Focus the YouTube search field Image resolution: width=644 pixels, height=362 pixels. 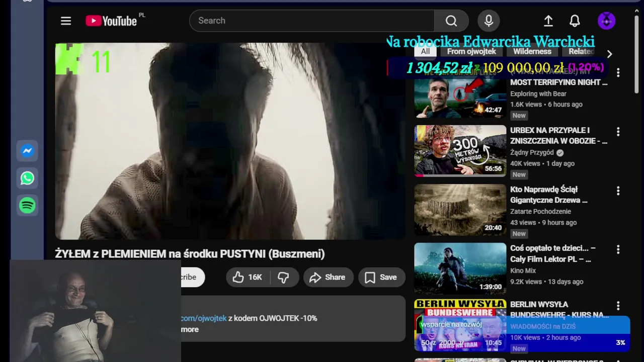312,21
